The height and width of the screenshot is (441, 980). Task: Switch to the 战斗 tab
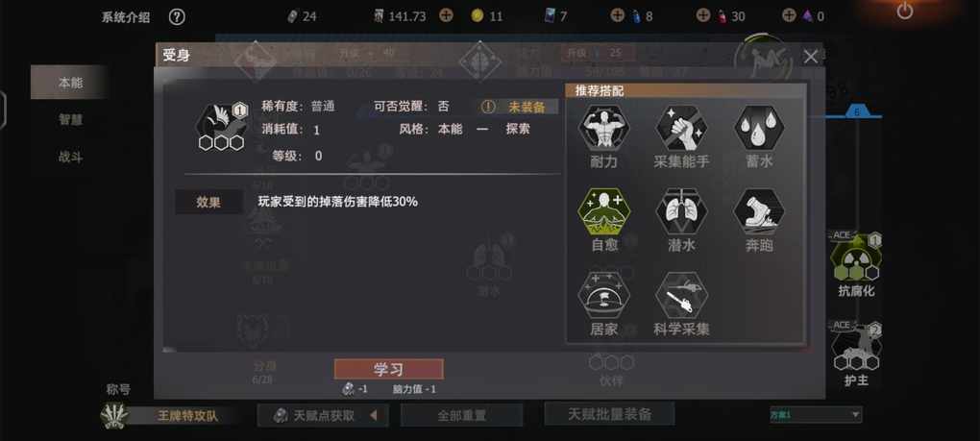70,157
